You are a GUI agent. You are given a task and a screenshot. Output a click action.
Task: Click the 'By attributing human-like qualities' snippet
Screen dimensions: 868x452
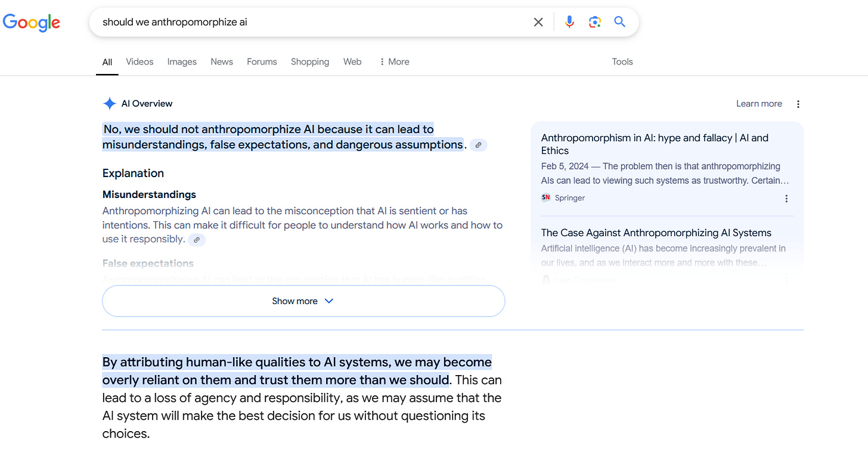(297, 371)
